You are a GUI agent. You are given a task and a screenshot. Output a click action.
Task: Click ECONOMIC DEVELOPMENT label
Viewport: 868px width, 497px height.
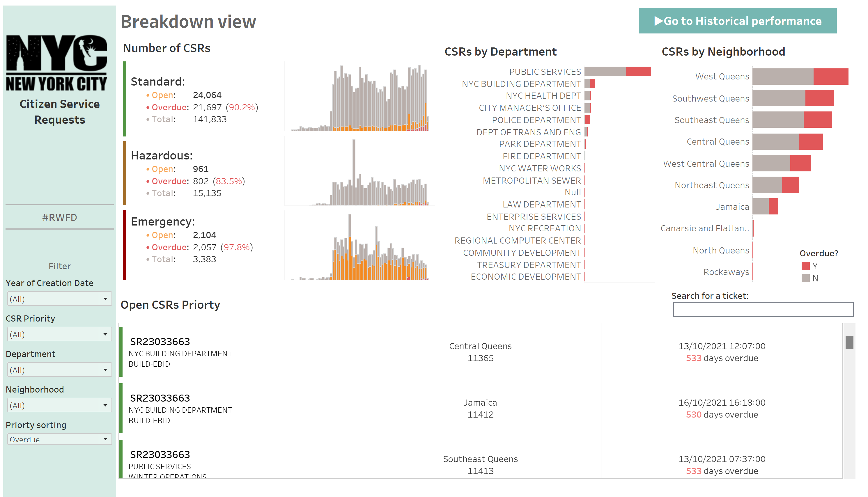click(526, 276)
